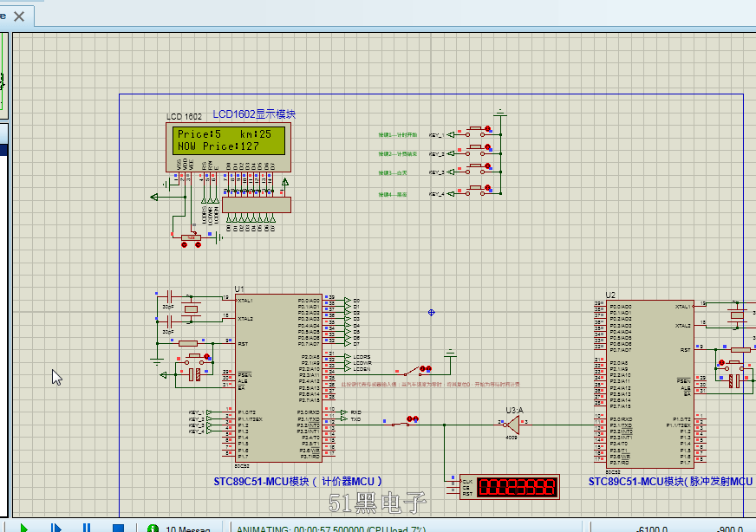The width and height of the screenshot is (756, 532).
Task: Select the resistor pack below the LCD
Action: 257,204
